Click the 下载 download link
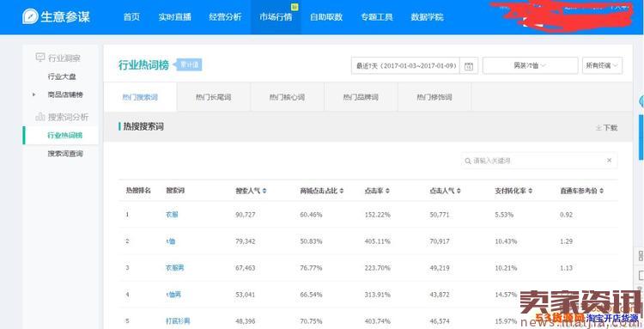This screenshot has width=644, height=329. [x=606, y=128]
